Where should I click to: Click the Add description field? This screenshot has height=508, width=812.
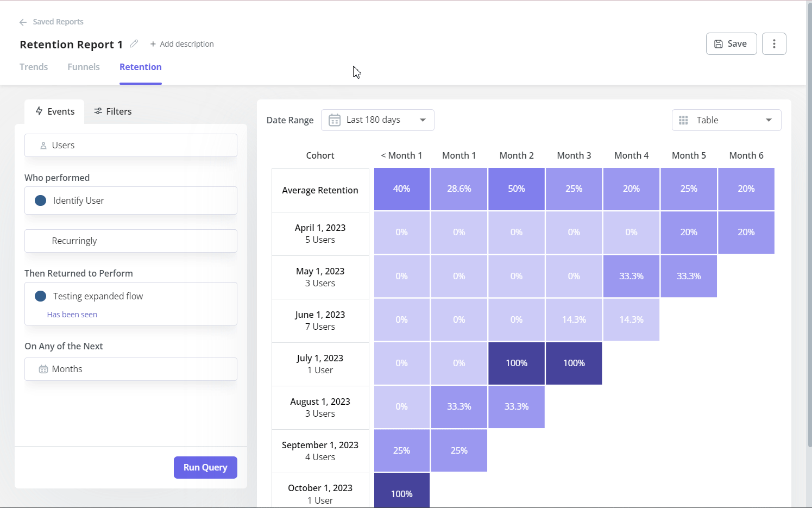(182, 43)
